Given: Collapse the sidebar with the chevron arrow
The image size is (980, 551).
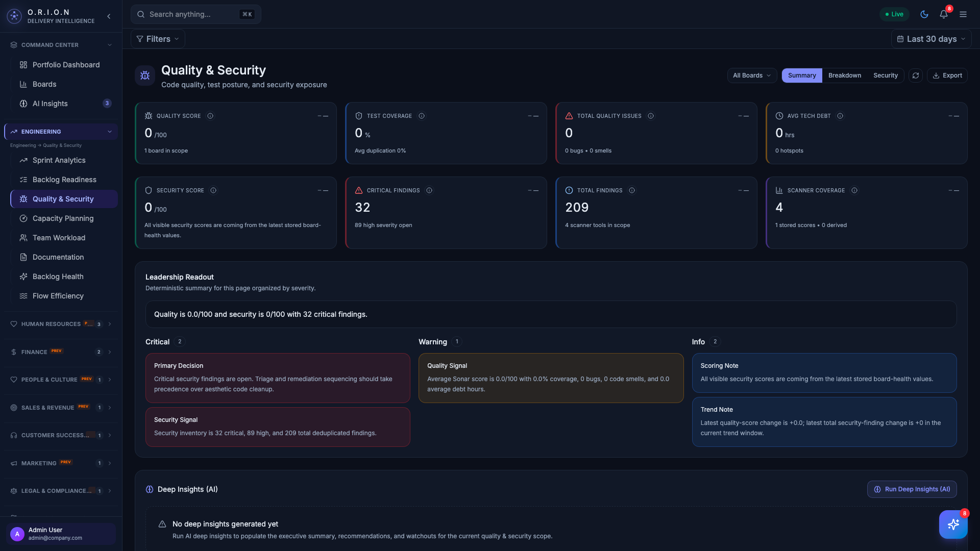Looking at the screenshot, I should pyautogui.click(x=109, y=16).
